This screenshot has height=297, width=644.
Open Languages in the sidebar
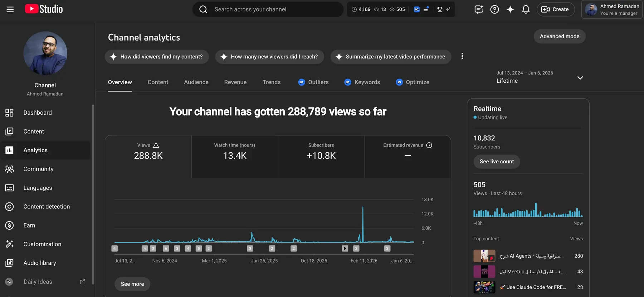pos(45,188)
